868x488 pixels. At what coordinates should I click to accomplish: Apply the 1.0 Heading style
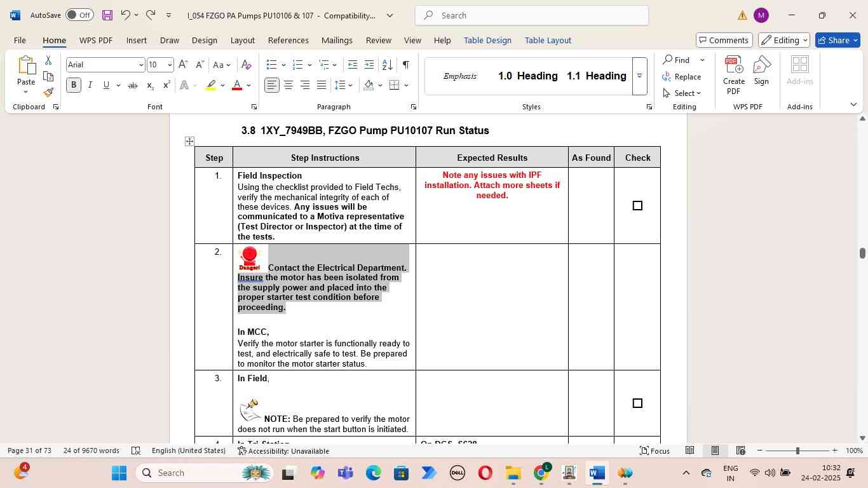click(527, 76)
